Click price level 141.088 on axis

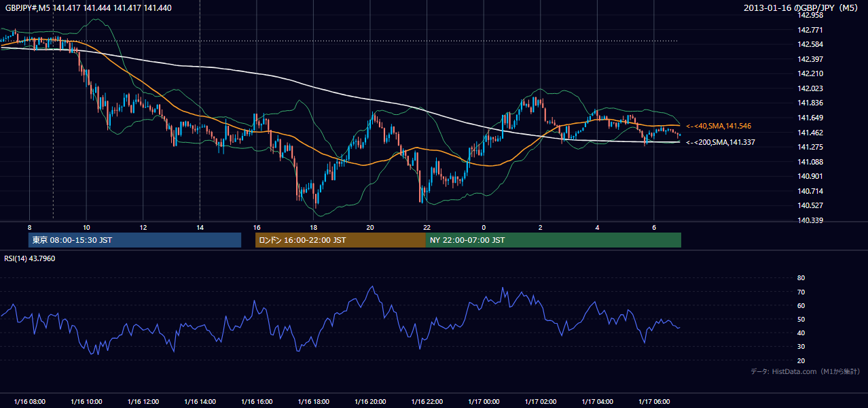pyautogui.click(x=810, y=162)
